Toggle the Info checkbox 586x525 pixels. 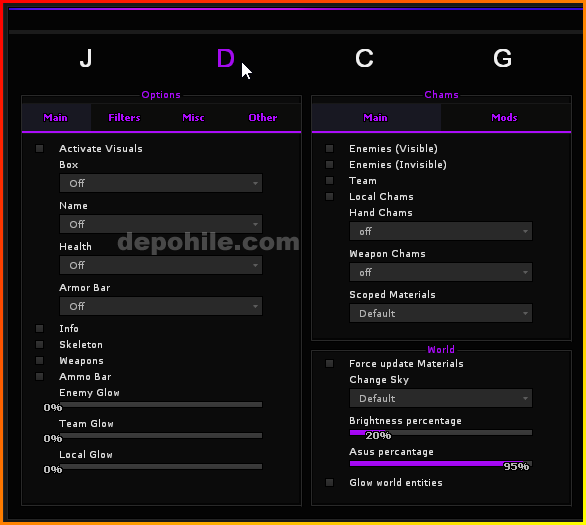[39, 328]
